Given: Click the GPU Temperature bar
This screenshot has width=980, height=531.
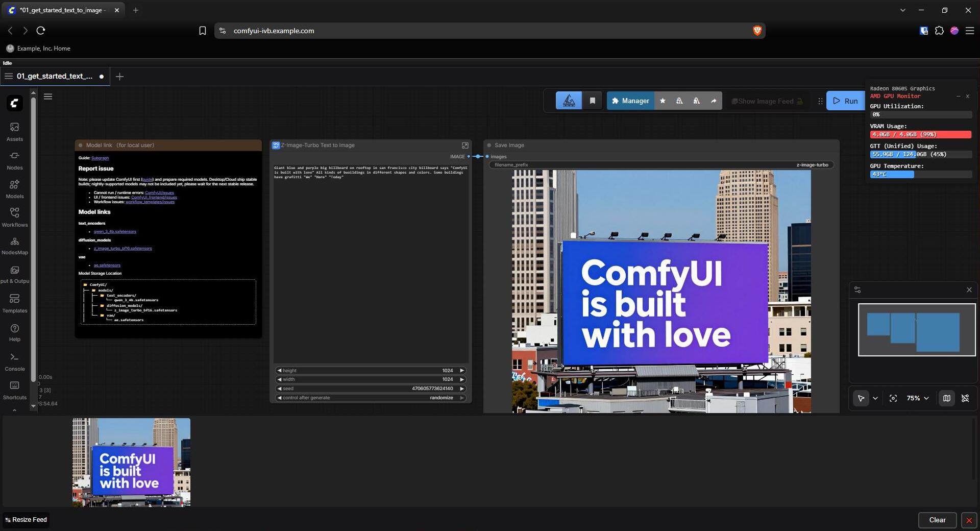Looking at the screenshot, I should pyautogui.click(x=921, y=174).
